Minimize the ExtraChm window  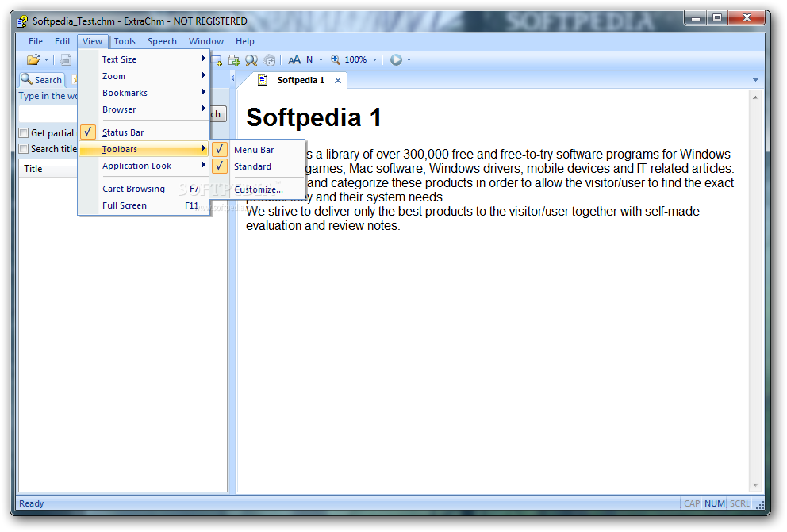tap(696, 17)
